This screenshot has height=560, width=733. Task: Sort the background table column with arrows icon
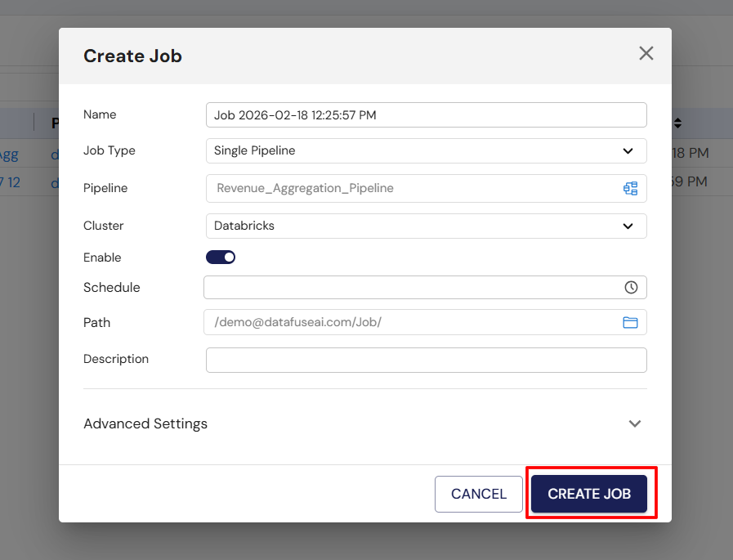(677, 123)
